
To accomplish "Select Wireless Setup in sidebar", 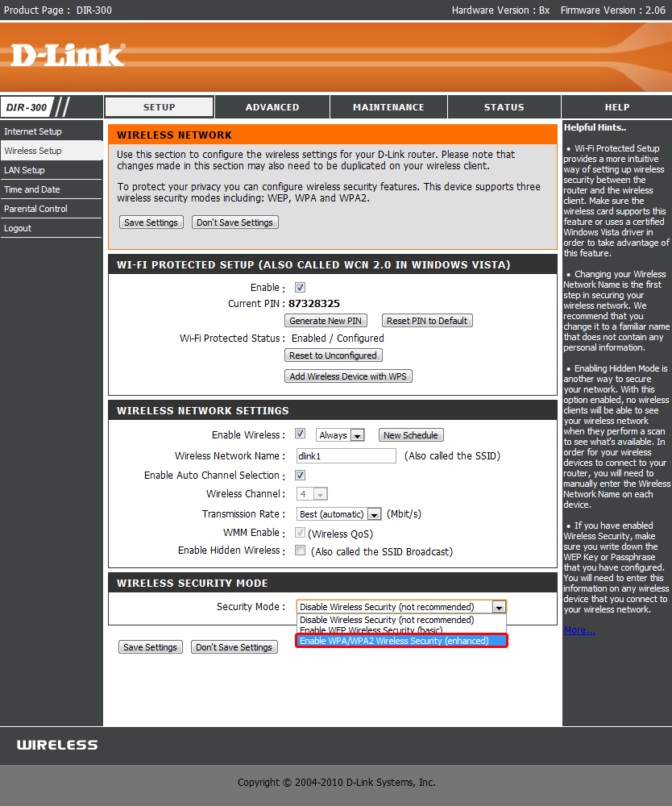I will (52, 151).
